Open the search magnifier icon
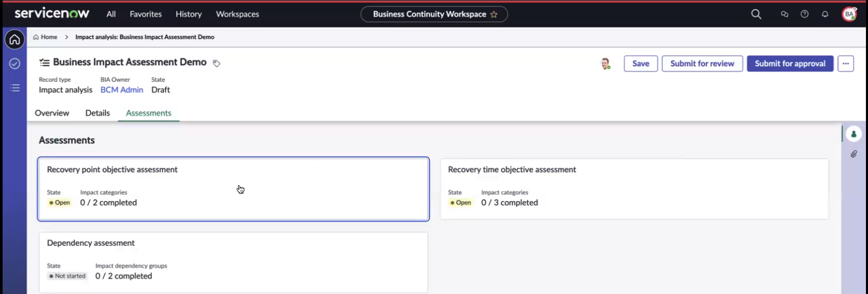The width and height of the screenshot is (868, 294). click(756, 14)
